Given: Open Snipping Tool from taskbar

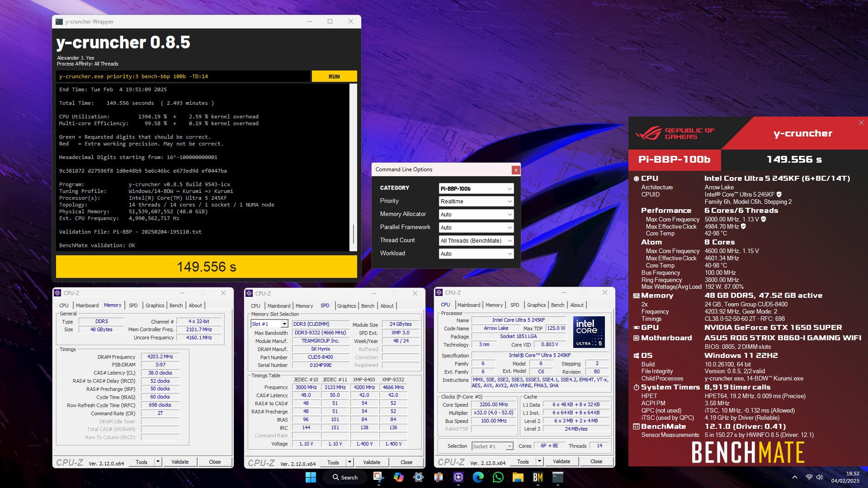Looking at the screenshot, I should [378, 477].
